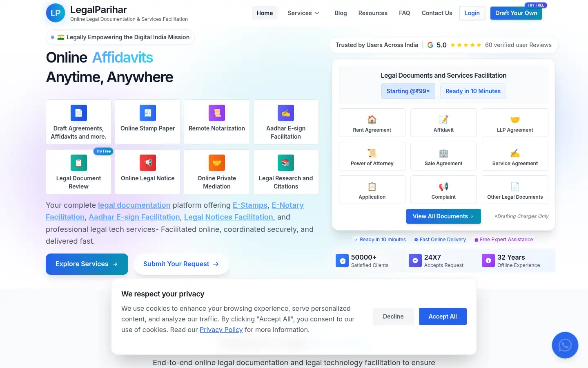Select the Online Legal Notice megaphone icon
This screenshot has width=588, height=368.
coord(148,163)
